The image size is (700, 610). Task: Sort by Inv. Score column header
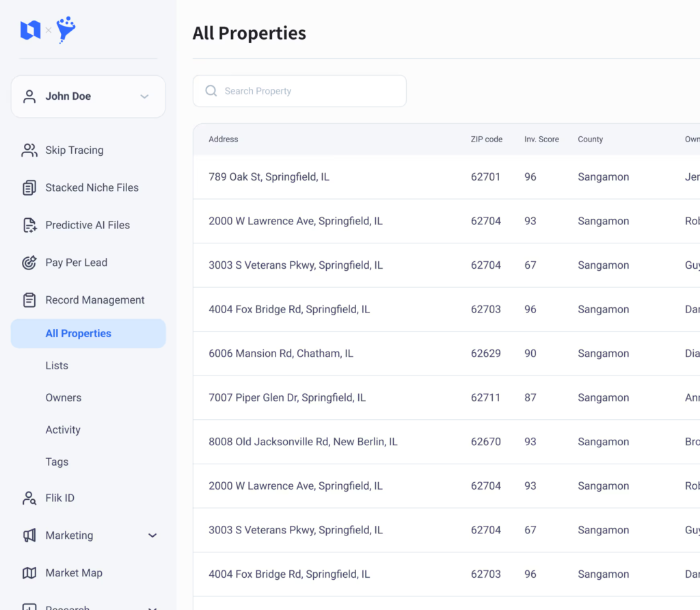(541, 140)
